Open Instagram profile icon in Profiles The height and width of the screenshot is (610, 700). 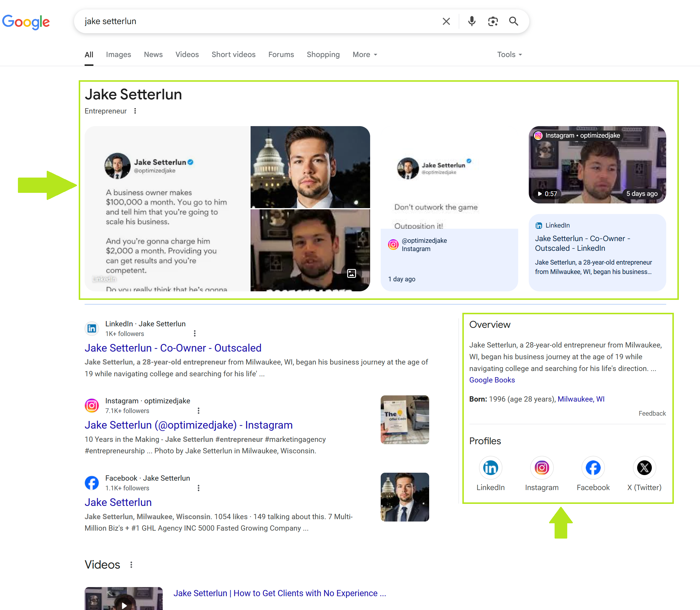pyautogui.click(x=541, y=468)
